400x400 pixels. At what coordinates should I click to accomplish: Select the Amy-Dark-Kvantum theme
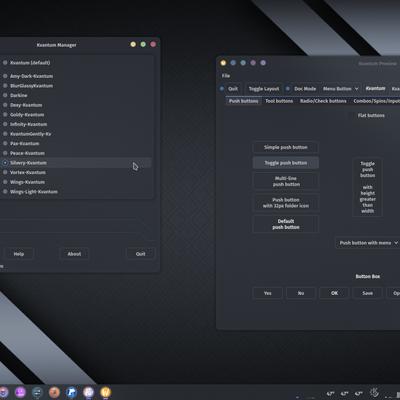point(31,76)
